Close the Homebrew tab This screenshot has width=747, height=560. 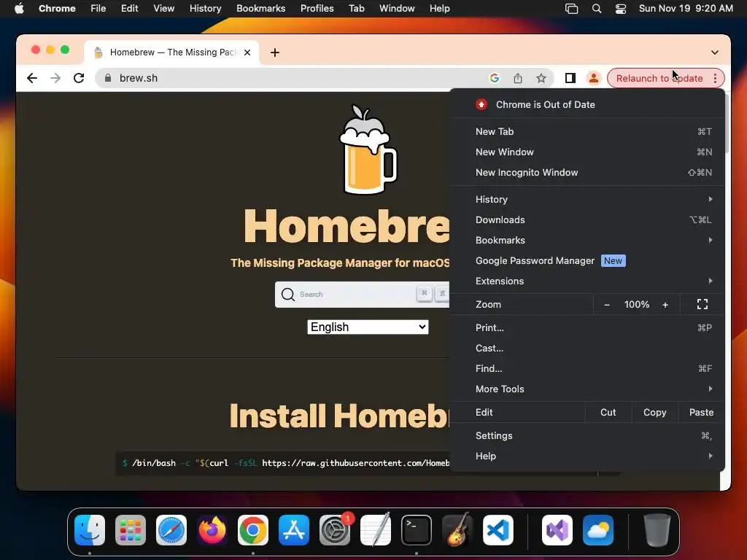247,52
